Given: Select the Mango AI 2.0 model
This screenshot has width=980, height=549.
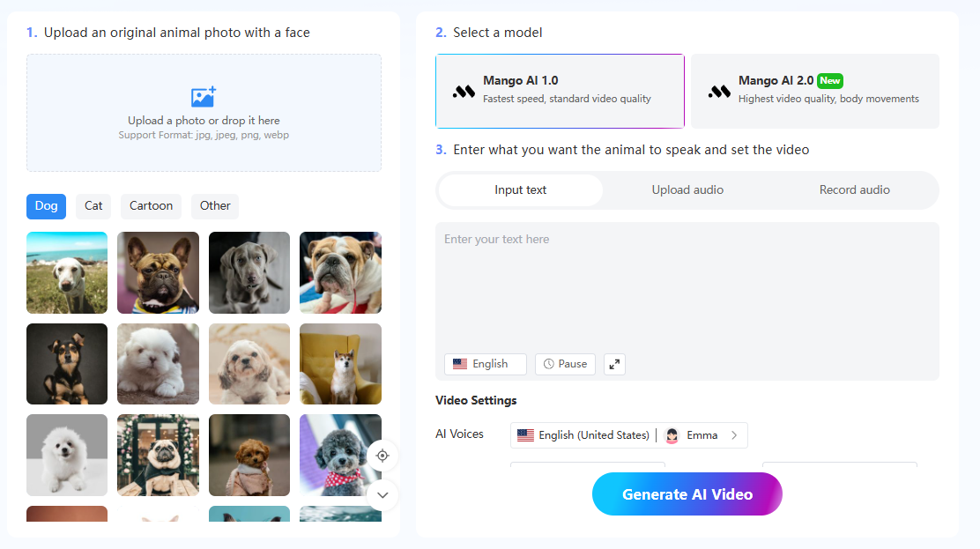Looking at the screenshot, I should click(815, 92).
